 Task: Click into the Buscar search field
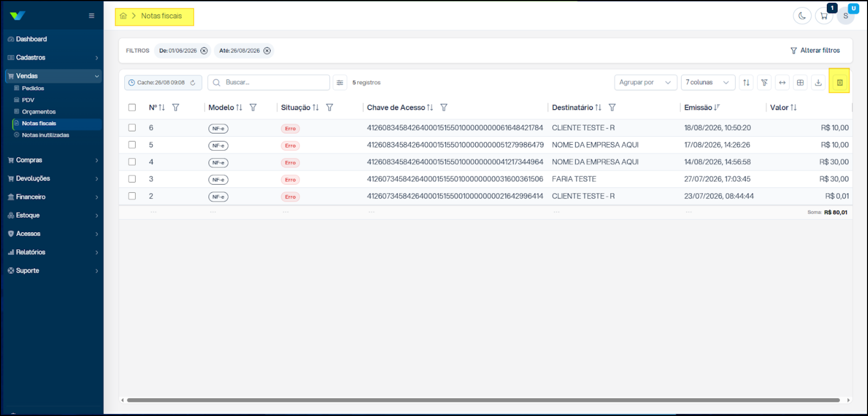[x=269, y=83]
